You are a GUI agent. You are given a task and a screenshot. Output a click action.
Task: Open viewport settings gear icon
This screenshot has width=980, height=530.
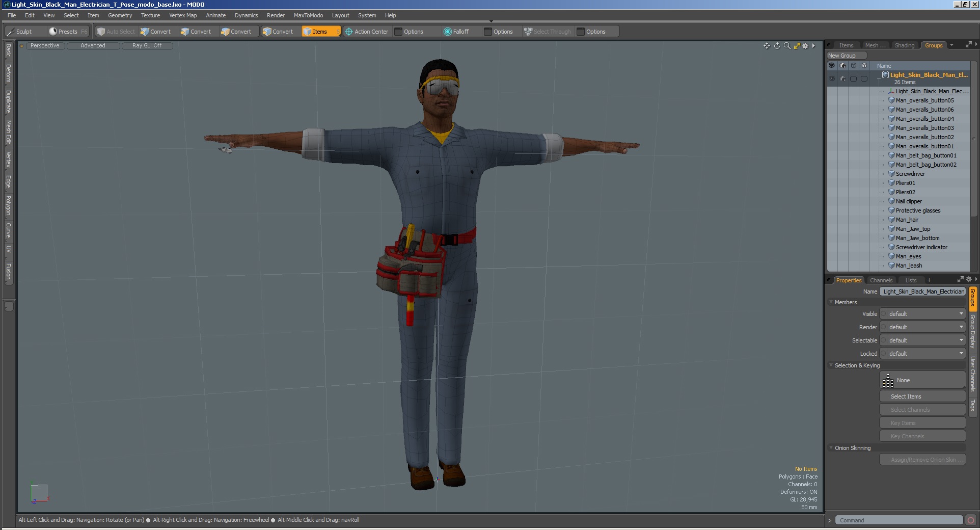coord(805,46)
